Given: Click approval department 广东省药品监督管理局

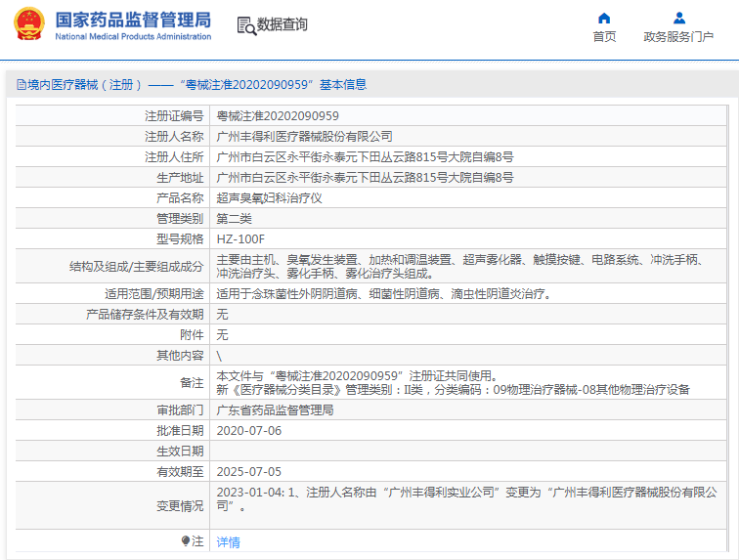Looking at the screenshot, I should pos(275,410).
